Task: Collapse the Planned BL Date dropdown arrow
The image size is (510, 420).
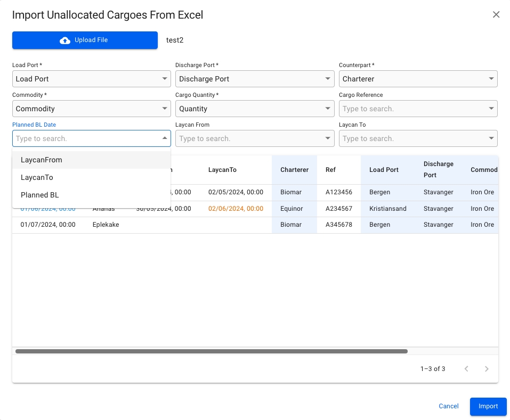Action: tap(165, 138)
